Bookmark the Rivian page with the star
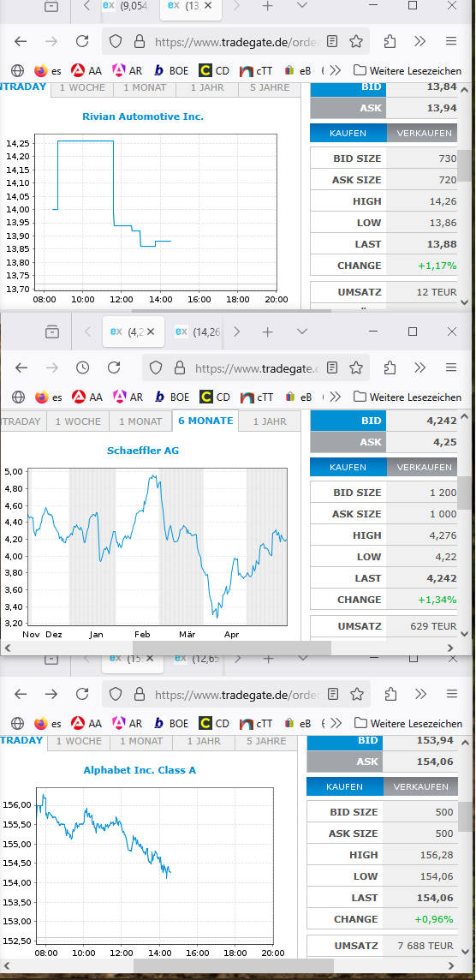 tap(356, 42)
